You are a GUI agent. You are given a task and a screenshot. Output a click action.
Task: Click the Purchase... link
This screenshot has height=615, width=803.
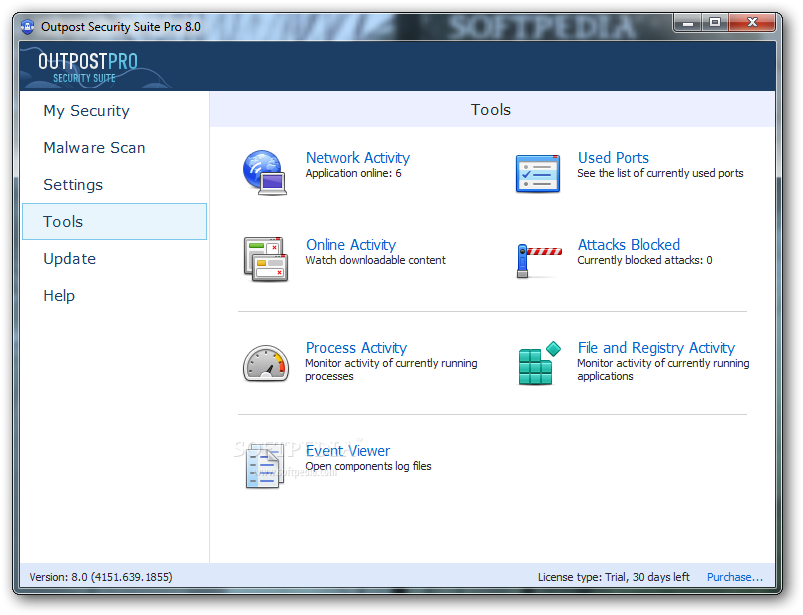[735, 577]
